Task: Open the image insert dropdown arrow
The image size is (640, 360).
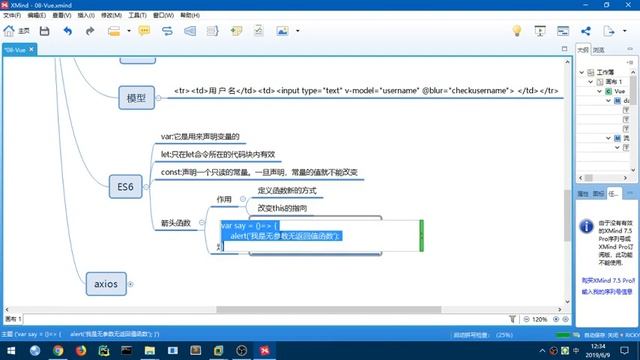Action: (x=298, y=31)
